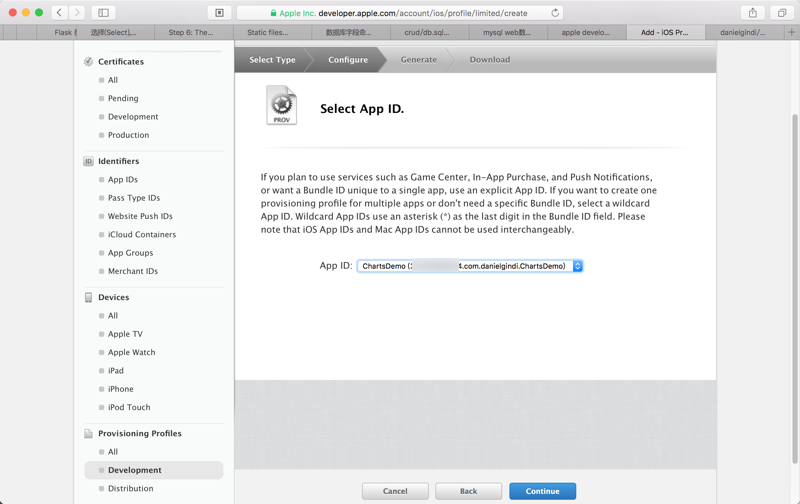Screen dimensions: 800x504
Task: Reload the page with refresh icon
Action: coord(555,13)
